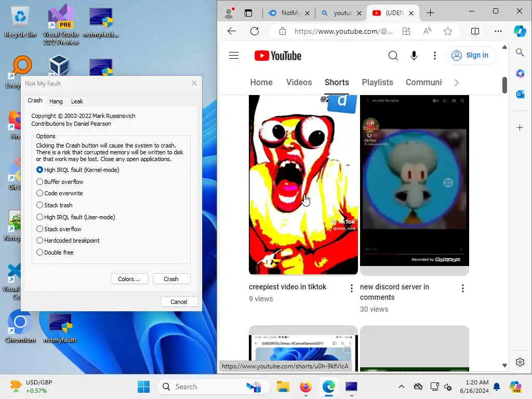Select the Double free option
The image size is (532, 399).
click(55, 252)
